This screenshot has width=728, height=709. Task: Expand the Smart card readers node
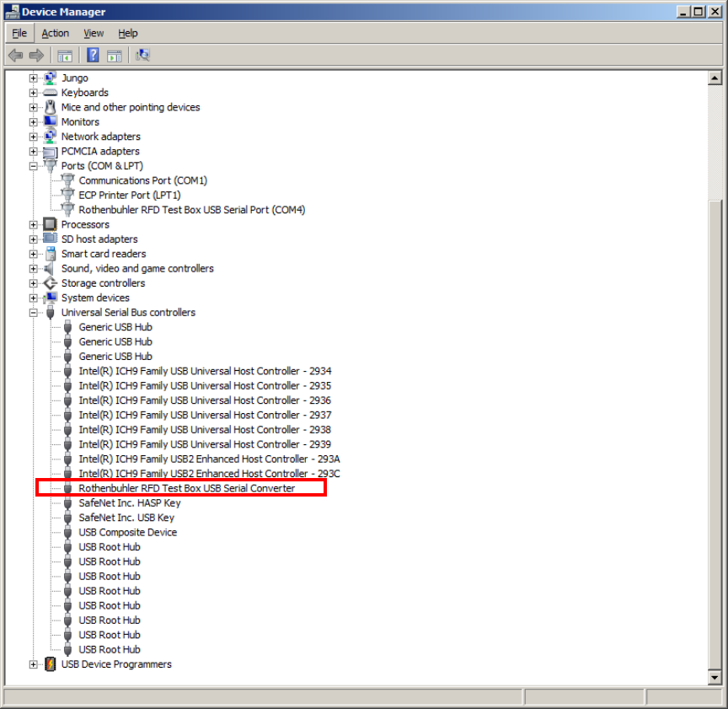tap(33, 254)
